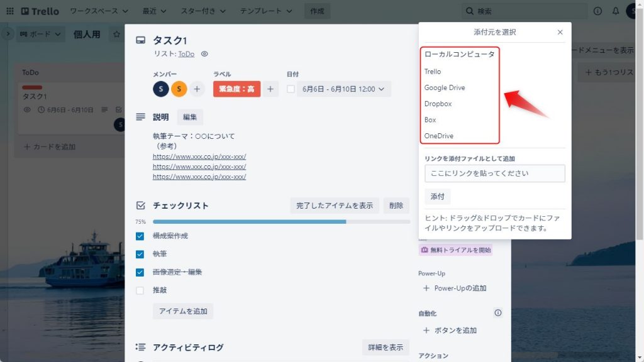
Task: Click the 検索 search field
Action: pyautogui.click(x=525, y=11)
